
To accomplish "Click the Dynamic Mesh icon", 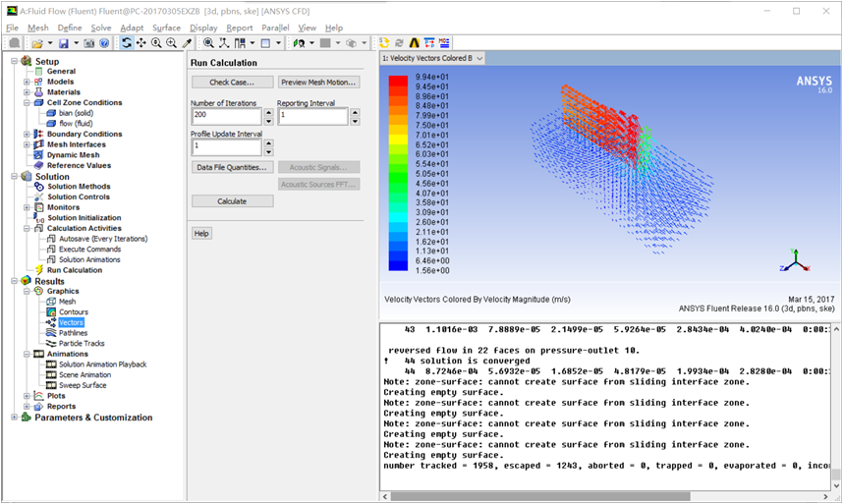I will tap(38, 155).
